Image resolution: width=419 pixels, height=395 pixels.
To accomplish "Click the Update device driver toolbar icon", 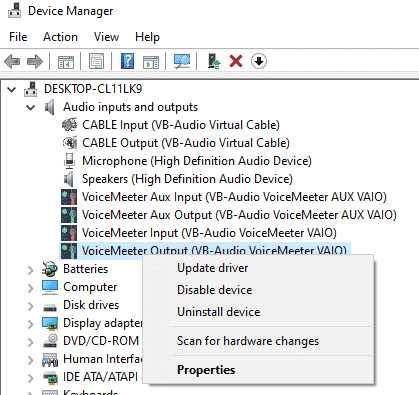I will (214, 61).
